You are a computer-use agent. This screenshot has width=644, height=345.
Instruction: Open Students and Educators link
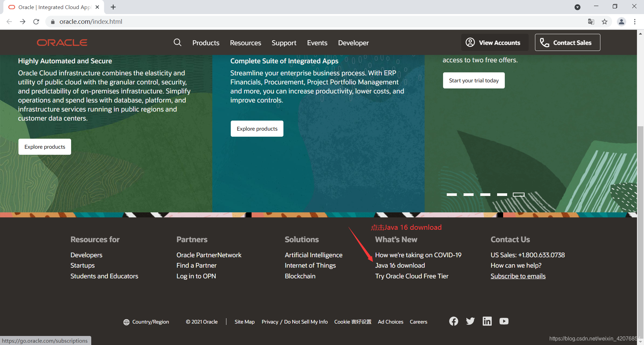104,276
